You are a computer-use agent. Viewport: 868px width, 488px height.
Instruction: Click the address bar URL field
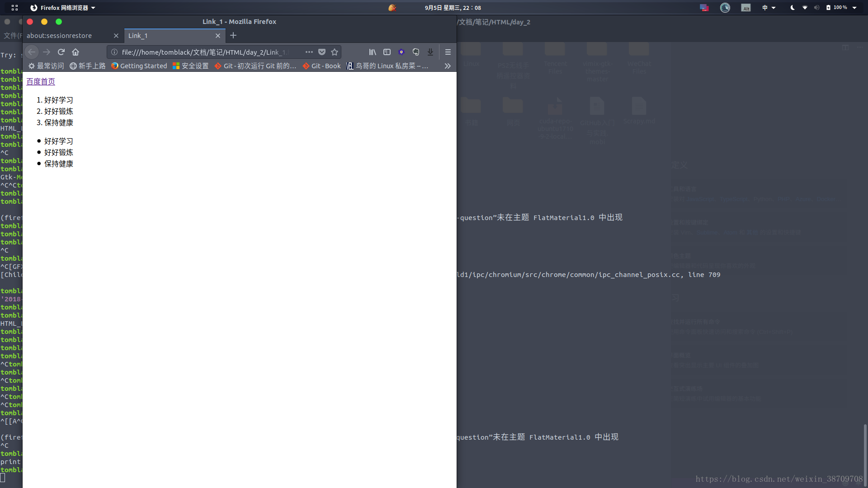tap(203, 52)
